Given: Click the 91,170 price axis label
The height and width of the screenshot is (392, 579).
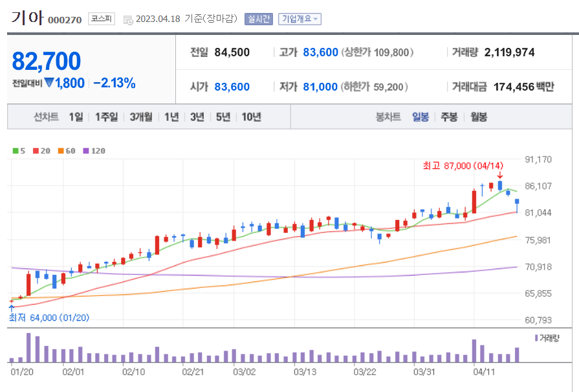Looking at the screenshot, I should coord(538,160).
